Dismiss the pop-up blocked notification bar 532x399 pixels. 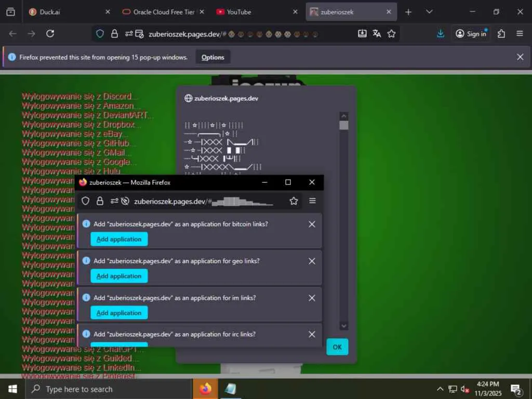pos(520,57)
